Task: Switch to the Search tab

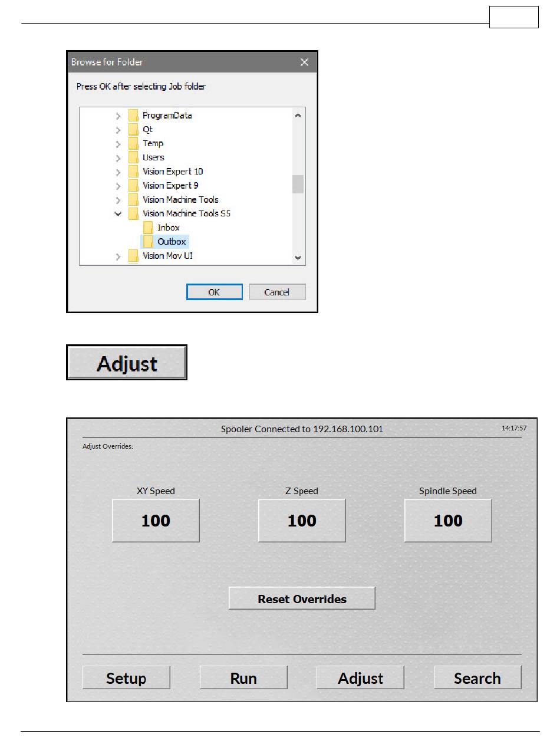Action: [x=477, y=678]
